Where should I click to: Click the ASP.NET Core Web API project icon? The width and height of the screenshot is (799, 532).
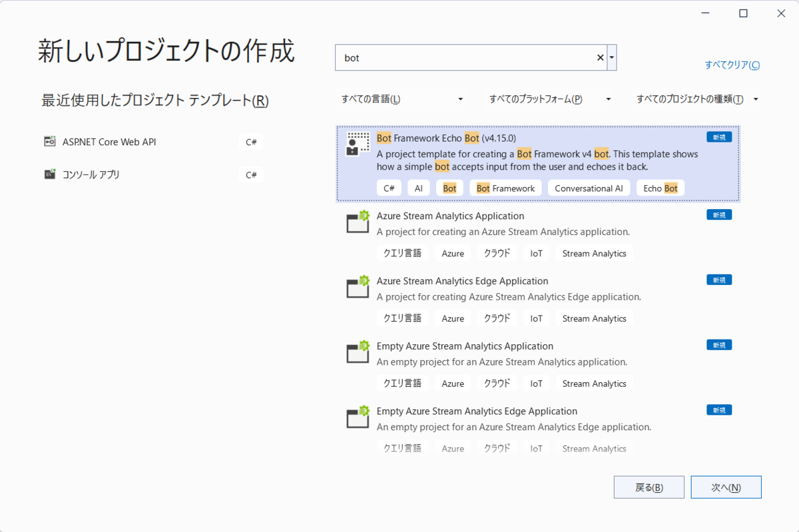tap(49, 141)
